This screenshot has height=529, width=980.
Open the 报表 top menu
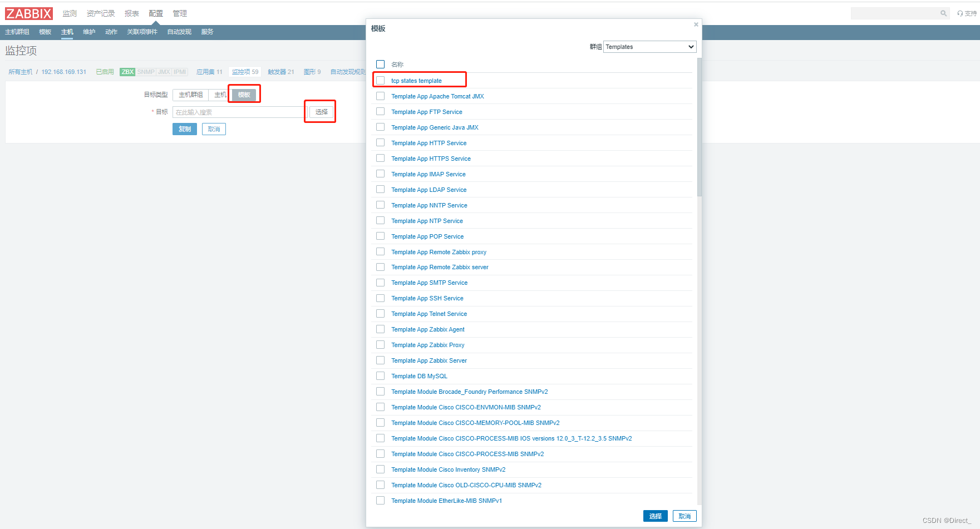click(x=132, y=13)
